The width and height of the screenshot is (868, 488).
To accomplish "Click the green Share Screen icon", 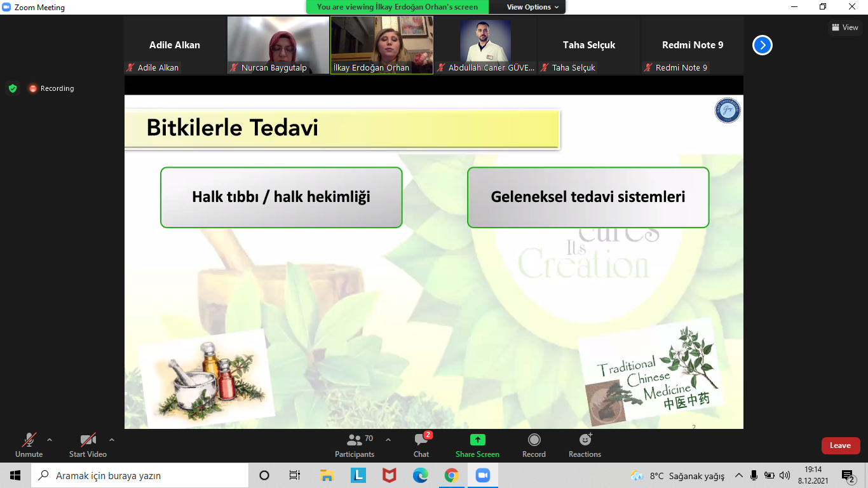I will tap(477, 440).
